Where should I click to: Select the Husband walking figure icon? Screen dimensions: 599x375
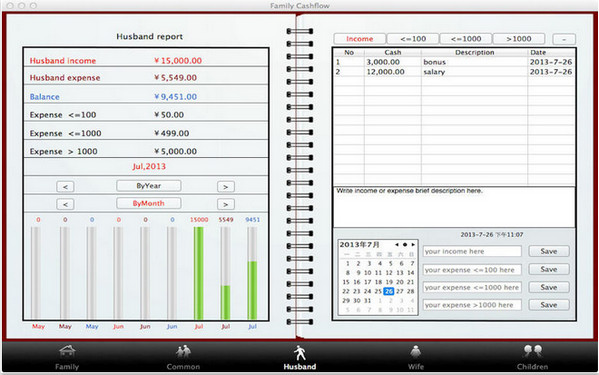300,352
